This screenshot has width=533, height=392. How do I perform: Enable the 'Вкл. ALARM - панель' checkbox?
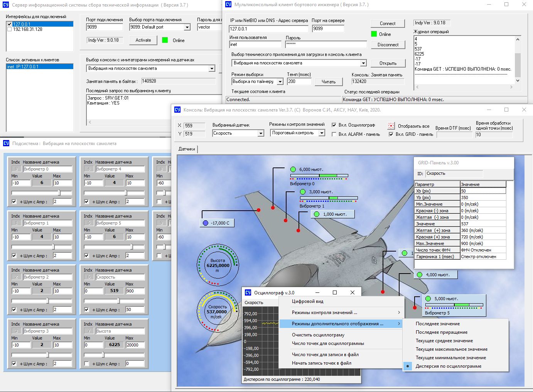pyautogui.click(x=334, y=134)
